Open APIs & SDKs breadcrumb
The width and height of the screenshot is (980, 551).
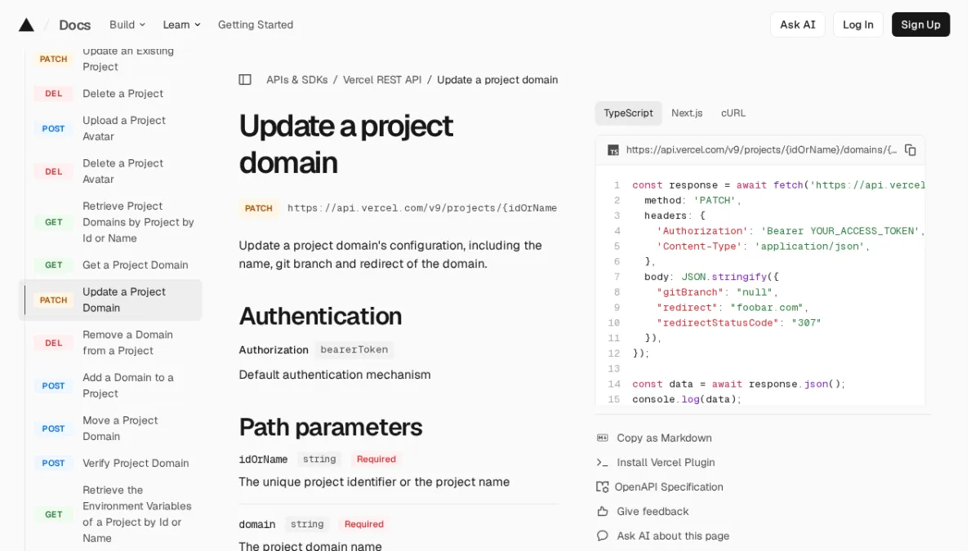297,80
